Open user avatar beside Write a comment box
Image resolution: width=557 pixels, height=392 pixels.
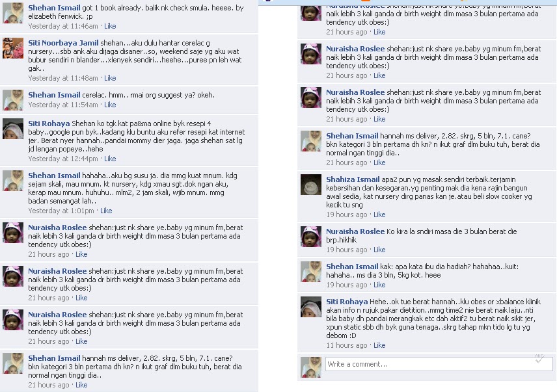[311, 367]
